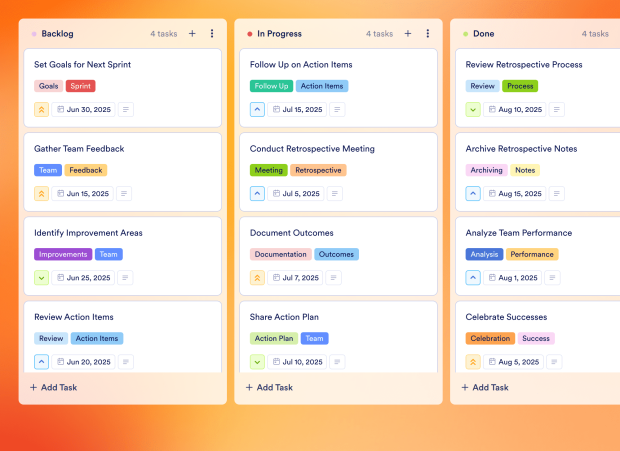Expand low priority chevron on Identify Improvement Areas
The height and width of the screenshot is (451, 620).
42,278
